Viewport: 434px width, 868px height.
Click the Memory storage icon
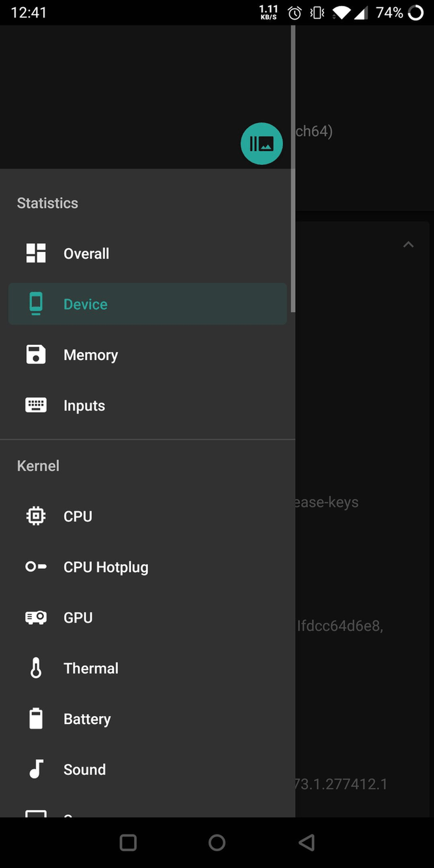point(36,354)
